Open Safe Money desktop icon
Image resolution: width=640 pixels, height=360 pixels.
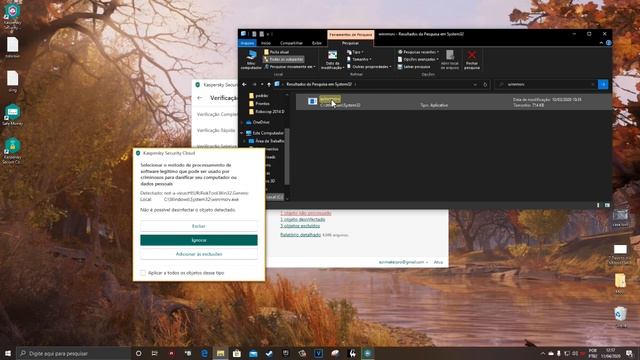[13, 115]
